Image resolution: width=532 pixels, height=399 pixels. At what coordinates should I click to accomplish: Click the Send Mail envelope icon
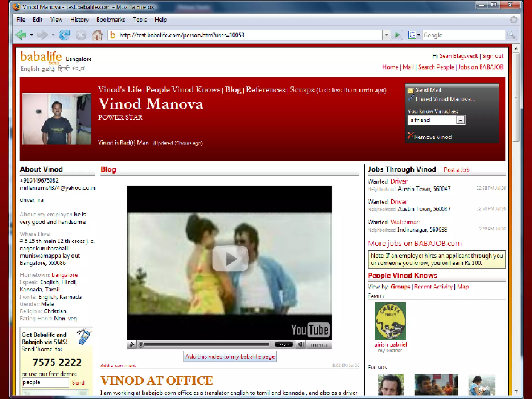point(410,90)
